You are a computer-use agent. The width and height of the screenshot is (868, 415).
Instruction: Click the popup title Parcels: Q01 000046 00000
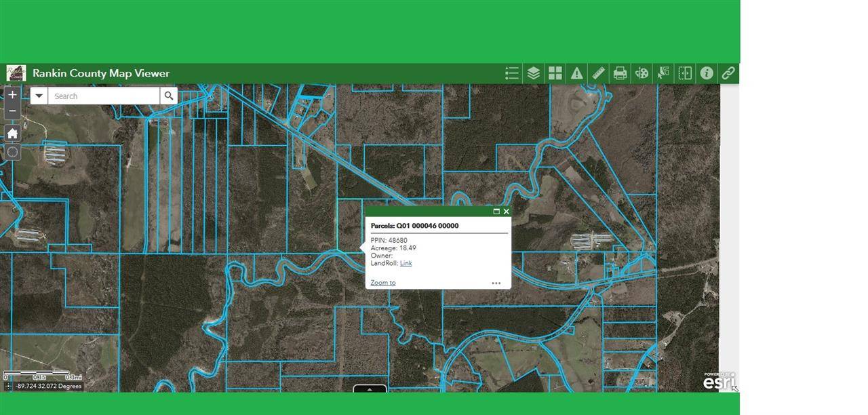415,226
